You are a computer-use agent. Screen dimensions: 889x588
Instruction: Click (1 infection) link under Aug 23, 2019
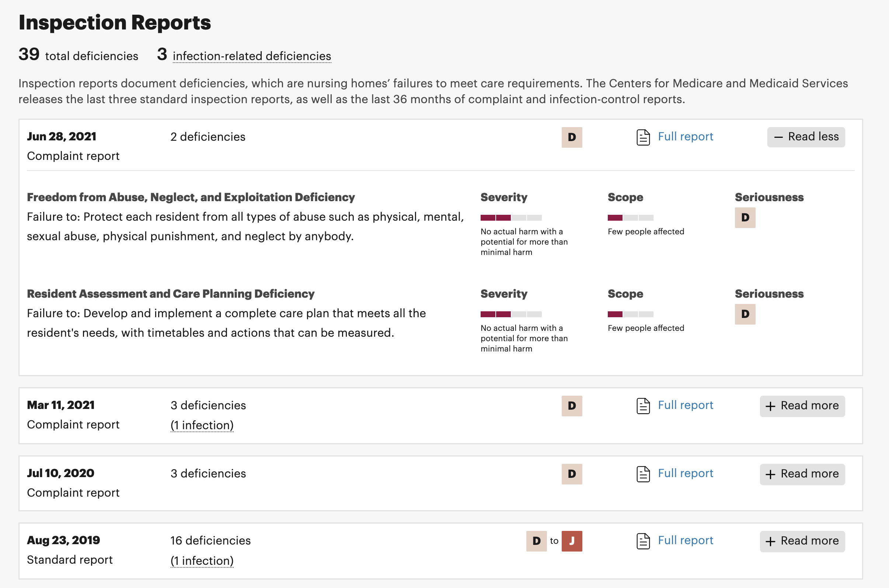coord(202,561)
